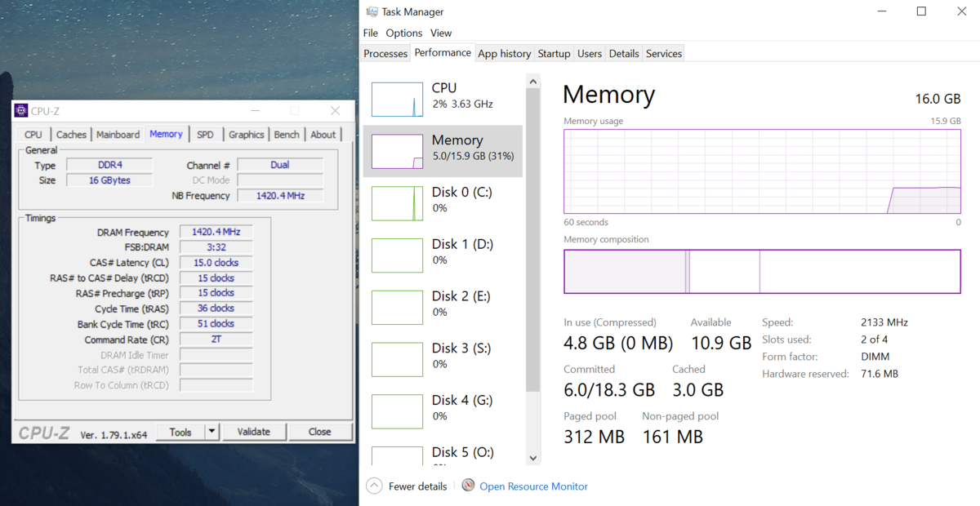This screenshot has height=506, width=980.
Task: Click the Committed 6.0/18.3 GB value
Action: [609, 390]
